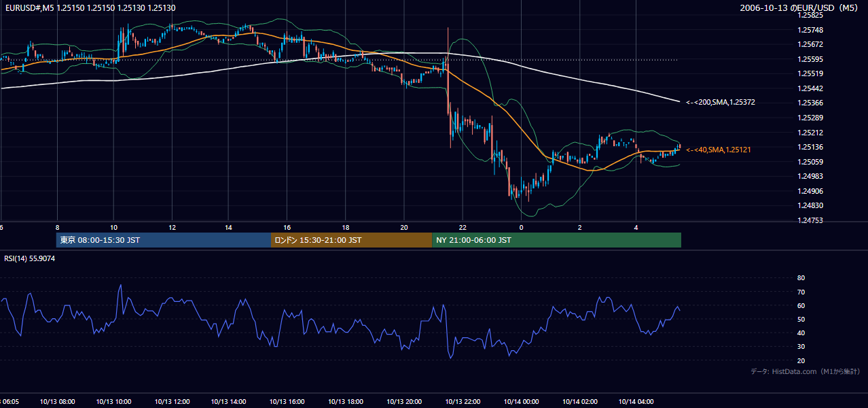This screenshot has width=868, height=408.
Task: Click the 10/14 04:00 date label
Action: coord(636,401)
